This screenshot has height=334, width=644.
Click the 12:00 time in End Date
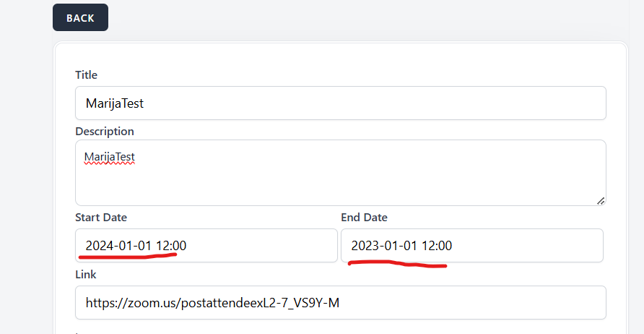point(436,246)
